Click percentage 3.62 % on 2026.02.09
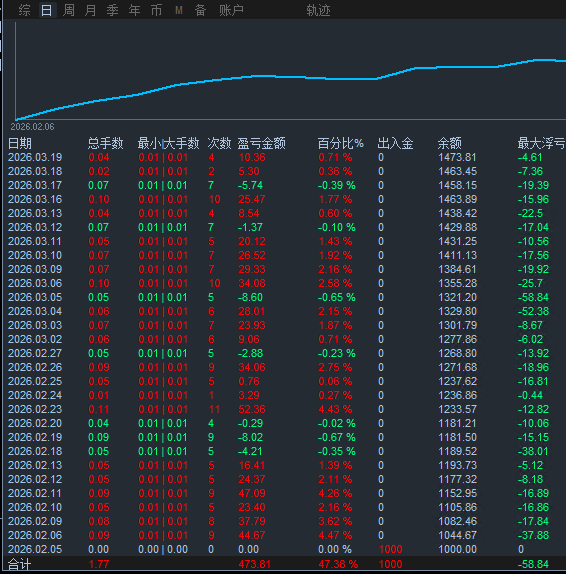The image size is (566, 574). (x=335, y=521)
